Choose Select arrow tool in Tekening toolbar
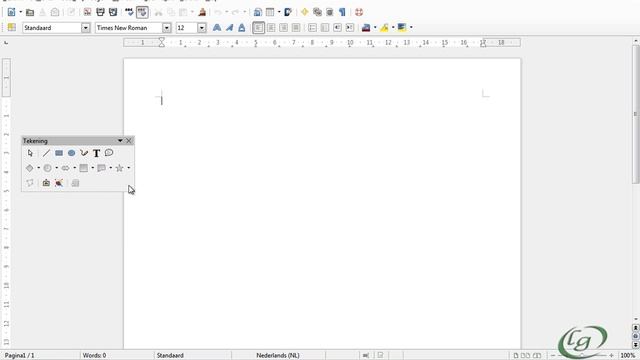 coord(30,153)
